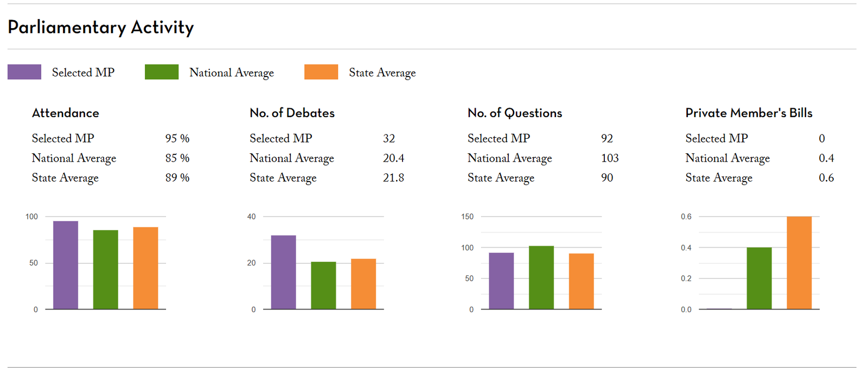Click the questions value 103
The image size is (868, 368).
point(610,158)
